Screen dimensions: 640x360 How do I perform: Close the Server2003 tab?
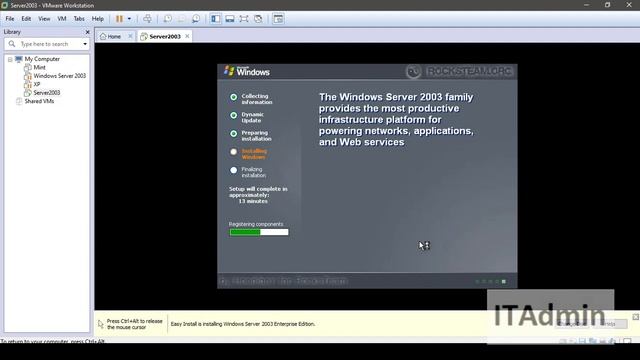tap(187, 36)
